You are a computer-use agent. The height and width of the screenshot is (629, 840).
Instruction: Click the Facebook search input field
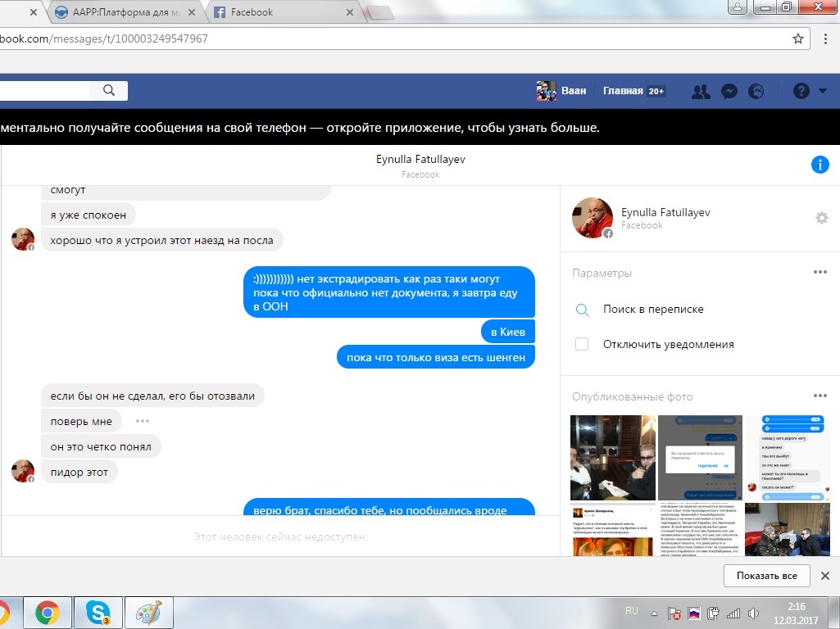(x=45, y=90)
